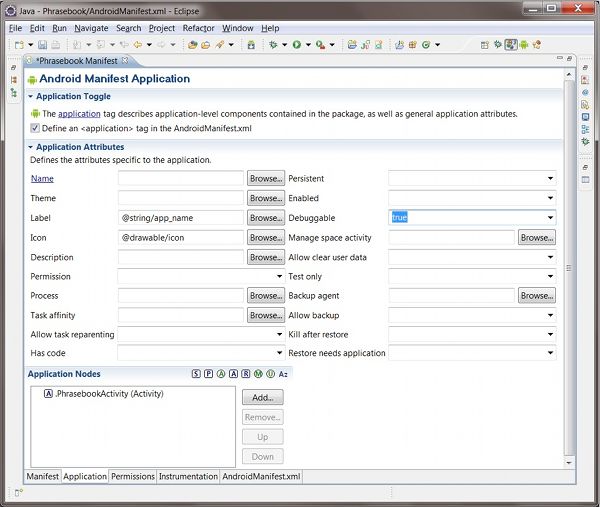
Task: Click Browse button next to Theme
Action: tap(266, 198)
